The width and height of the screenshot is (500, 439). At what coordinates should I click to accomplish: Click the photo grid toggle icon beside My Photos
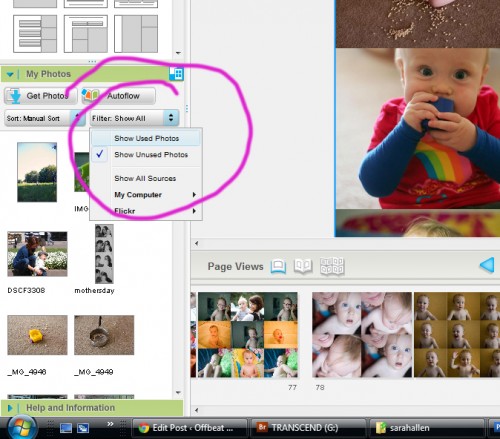click(176, 74)
